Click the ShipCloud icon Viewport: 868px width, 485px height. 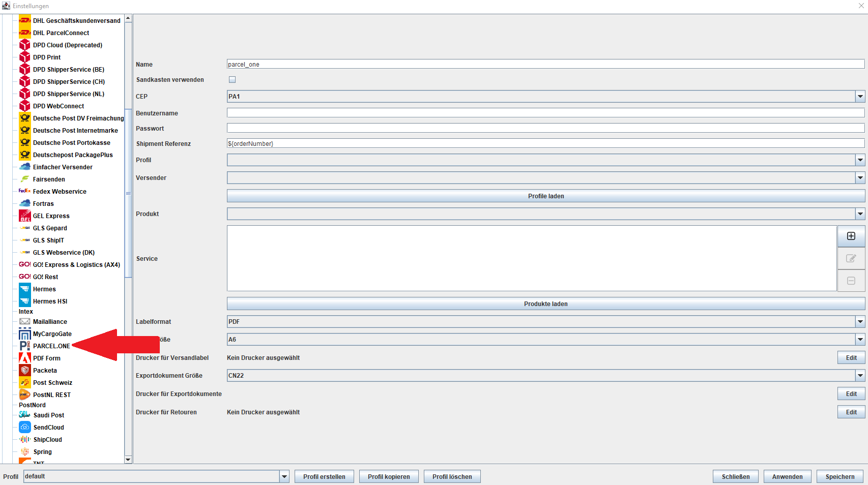point(25,439)
